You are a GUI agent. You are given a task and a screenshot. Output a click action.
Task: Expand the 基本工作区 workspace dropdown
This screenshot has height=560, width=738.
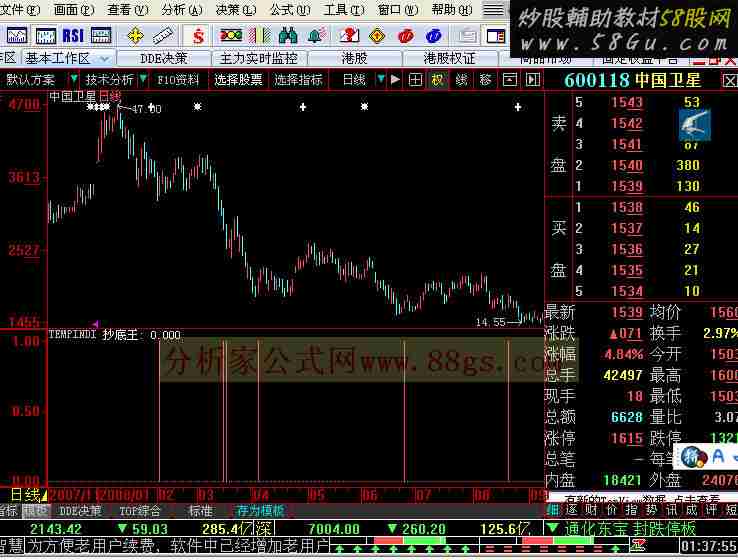pyautogui.click(x=104, y=59)
